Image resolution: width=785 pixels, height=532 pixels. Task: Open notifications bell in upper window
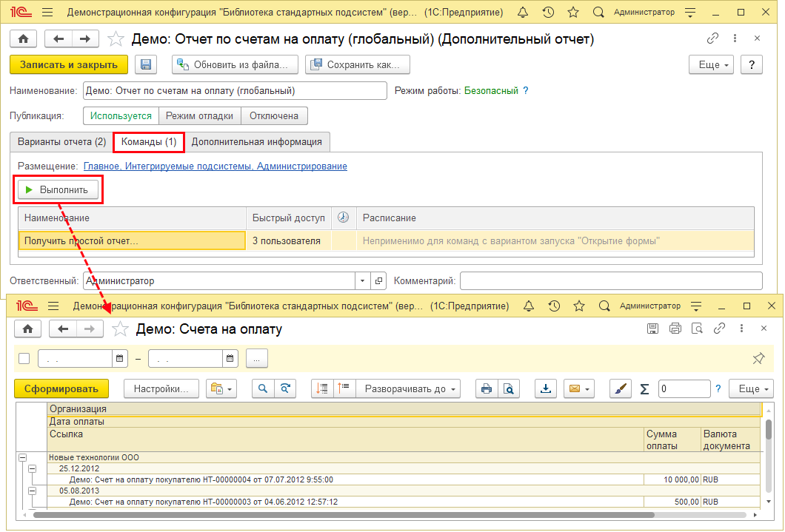(523, 12)
